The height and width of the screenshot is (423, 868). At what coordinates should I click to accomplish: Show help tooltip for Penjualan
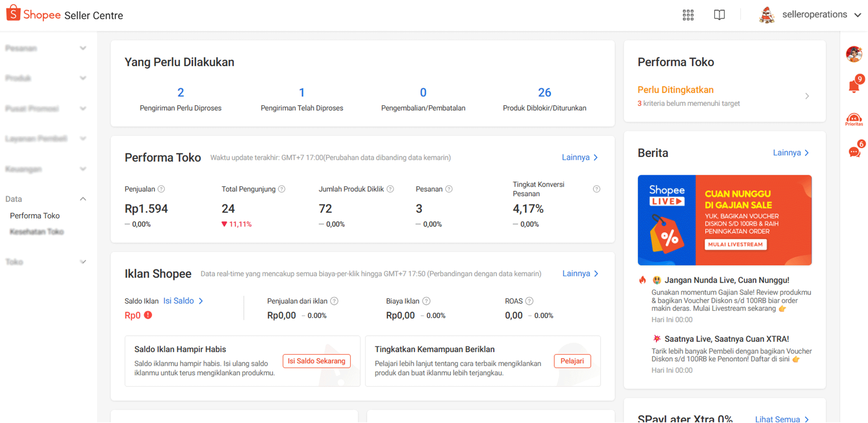[161, 189]
